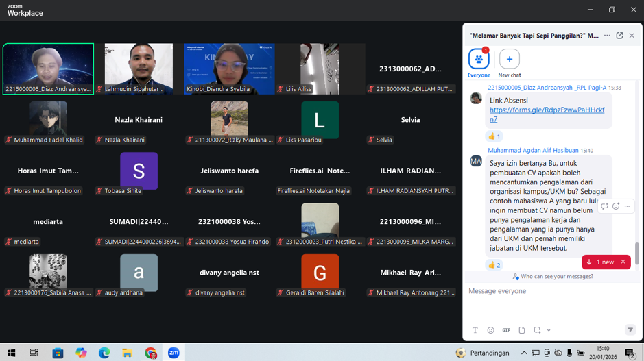This screenshot has width=644, height=361.
Task: Open the Everyone chat channel
Action: pyautogui.click(x=479, y=60)
